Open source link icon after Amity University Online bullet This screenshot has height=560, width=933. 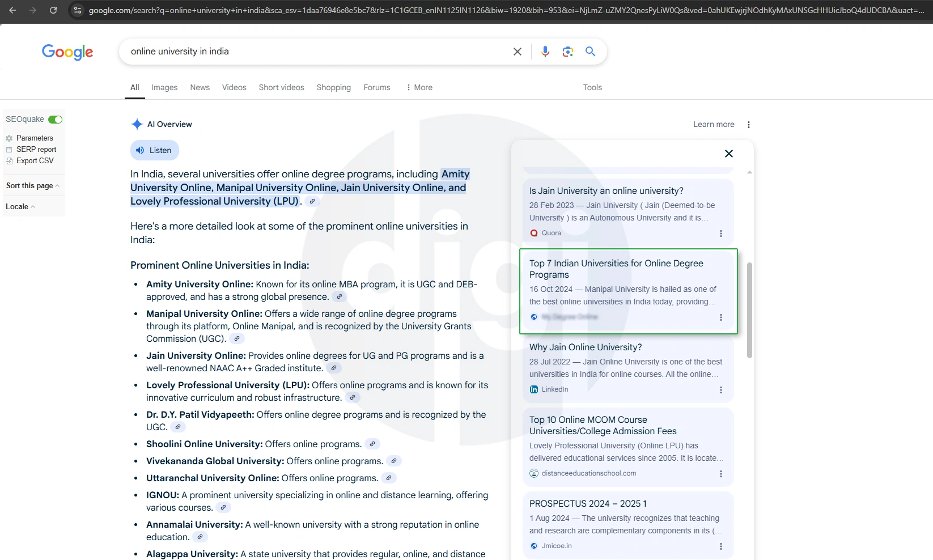[x=340, y=296]
